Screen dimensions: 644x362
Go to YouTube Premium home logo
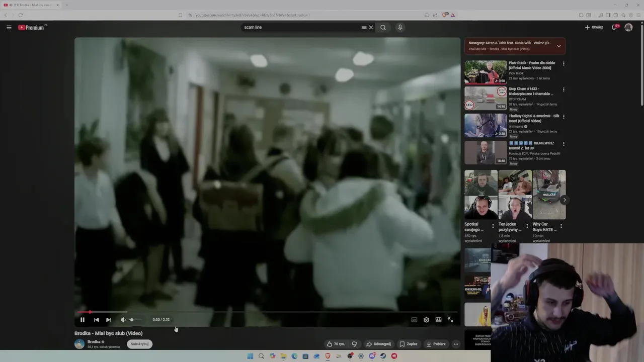(x=32, y=27)
